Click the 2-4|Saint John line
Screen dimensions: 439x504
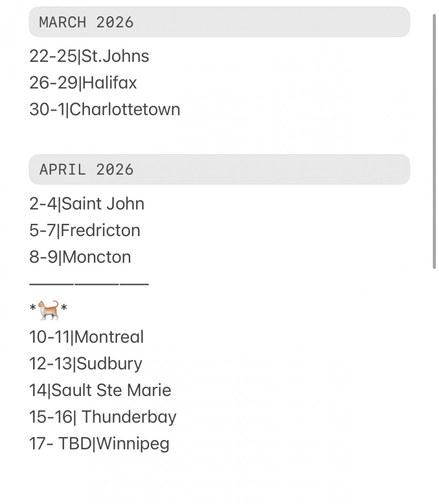click(x=87, y=204)
